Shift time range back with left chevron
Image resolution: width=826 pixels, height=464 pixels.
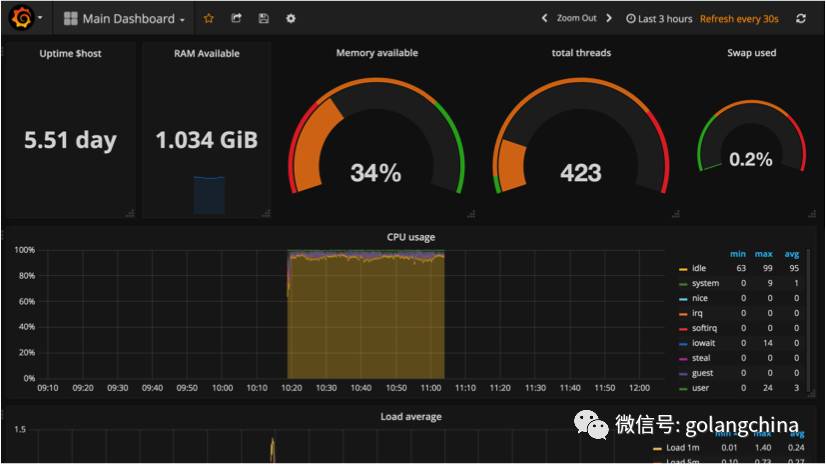coord(544,18)
